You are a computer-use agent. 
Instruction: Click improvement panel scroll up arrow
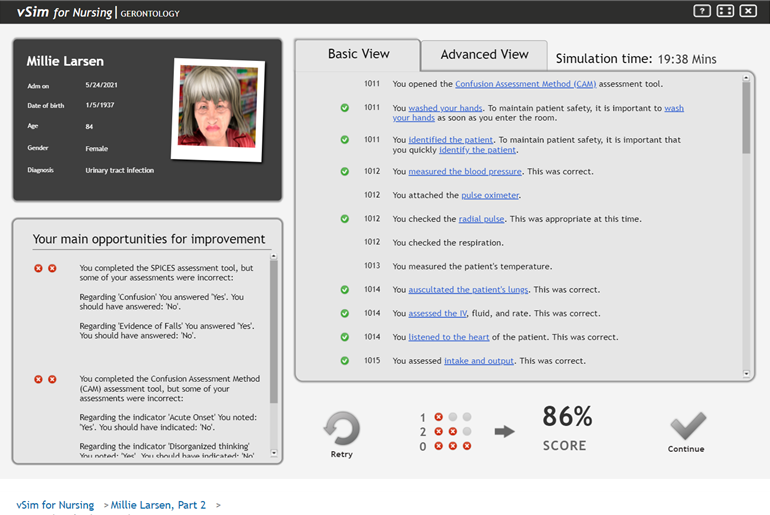[x=274, y=256]
